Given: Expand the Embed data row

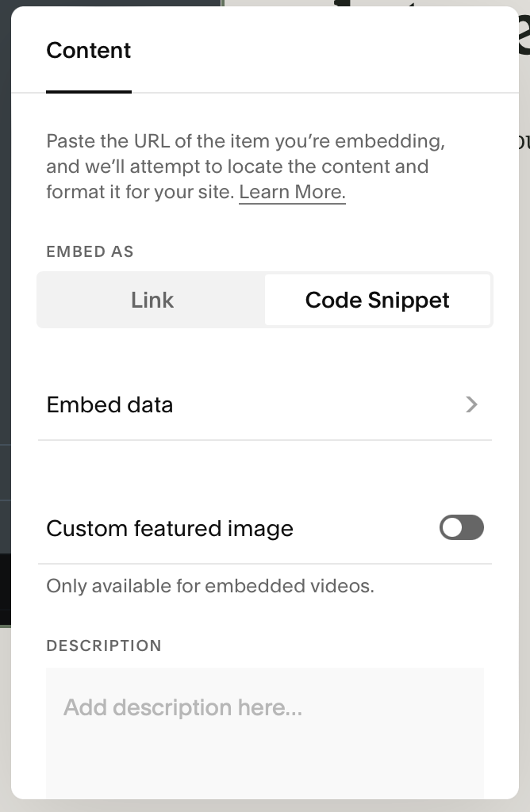Looking at the screenshot, I should [x=265, y=404].
